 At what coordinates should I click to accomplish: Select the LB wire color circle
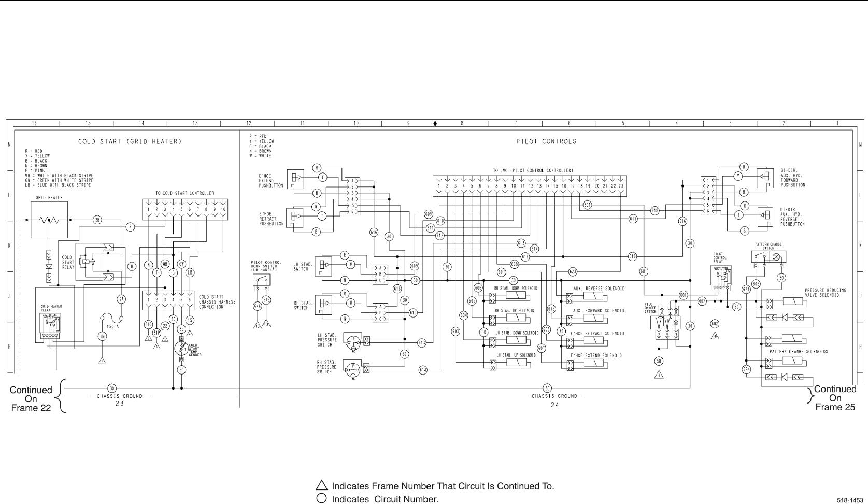pyautogui.click(x=190, y=272)
